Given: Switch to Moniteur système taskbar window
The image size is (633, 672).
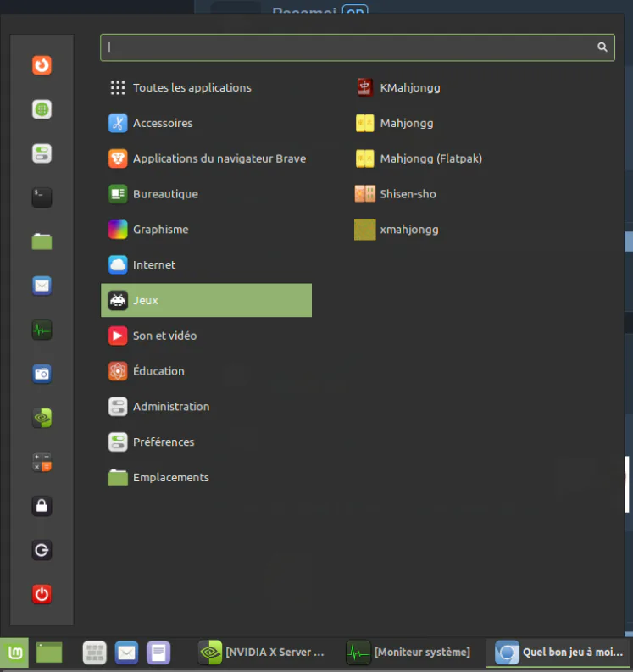Looking at the screenshot, I should [409, 653].
